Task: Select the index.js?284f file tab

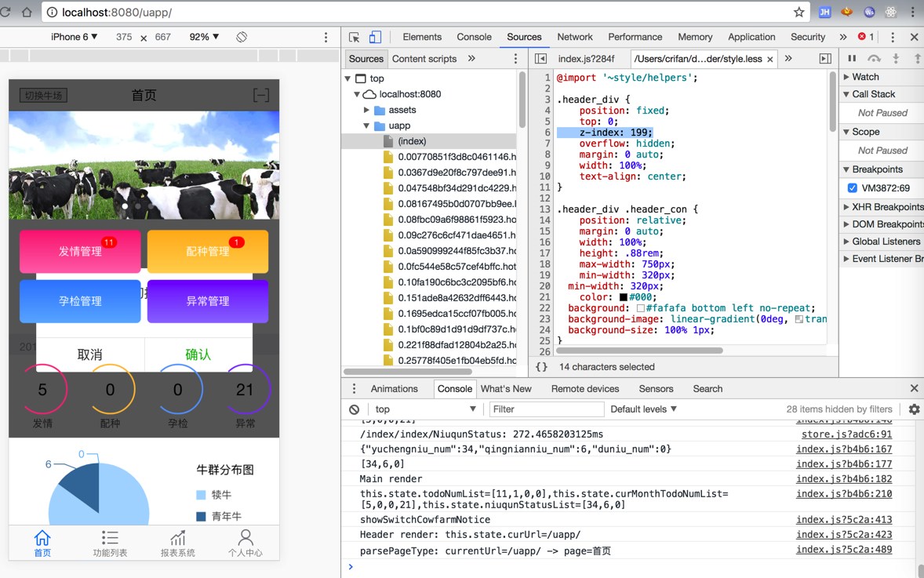Action: point(586,58)
